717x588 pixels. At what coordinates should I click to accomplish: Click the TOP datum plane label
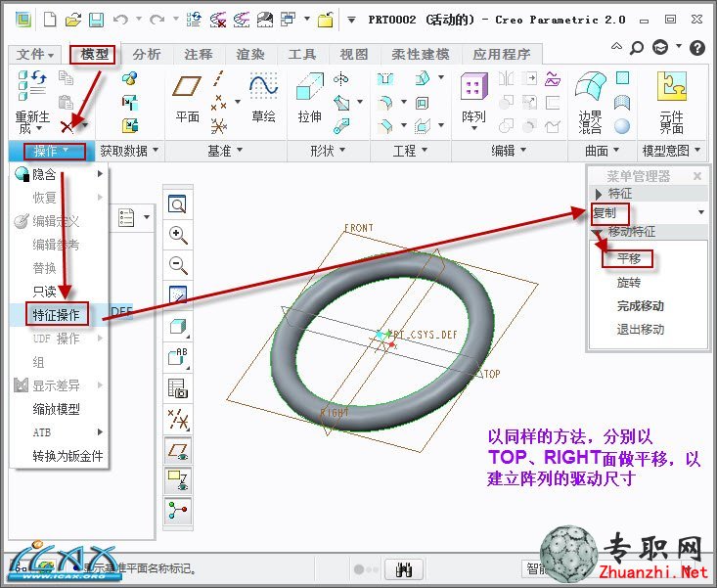tap(492, 374)
